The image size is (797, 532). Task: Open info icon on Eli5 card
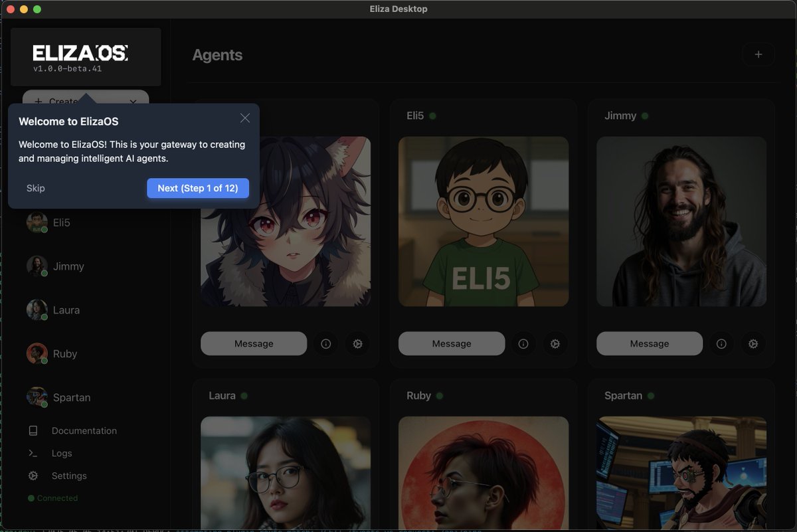pyautogui.click(x=523, y=343)
